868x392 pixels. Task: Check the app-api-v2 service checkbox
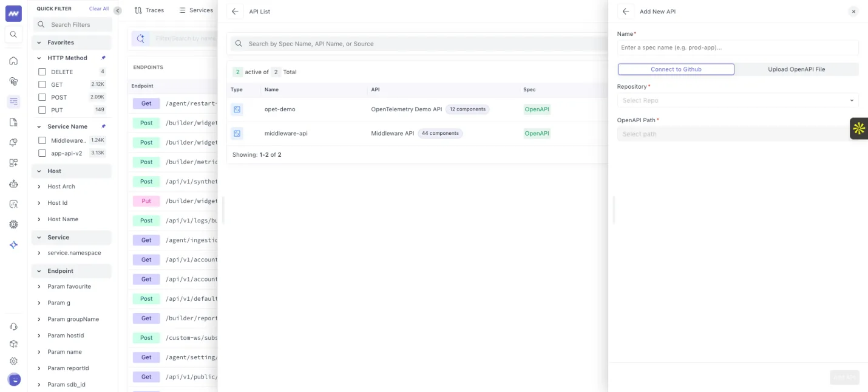(x=42, y=153)
